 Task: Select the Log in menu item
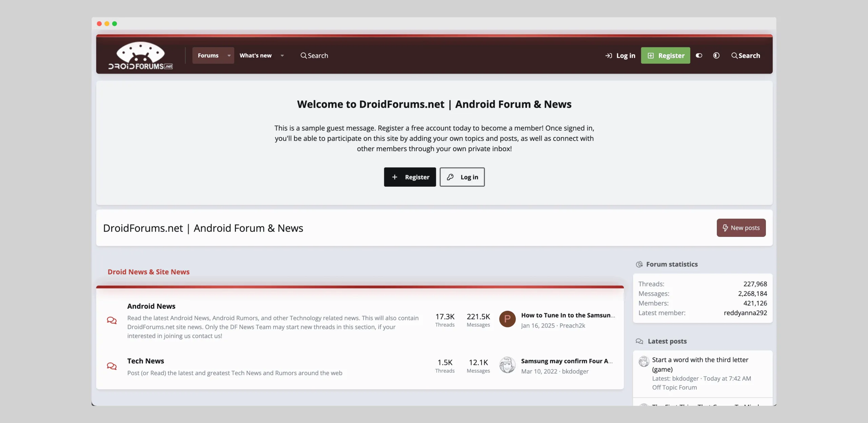[620, 55]
